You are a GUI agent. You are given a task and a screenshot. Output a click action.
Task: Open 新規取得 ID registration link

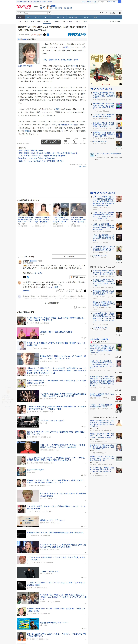[54, 6]
